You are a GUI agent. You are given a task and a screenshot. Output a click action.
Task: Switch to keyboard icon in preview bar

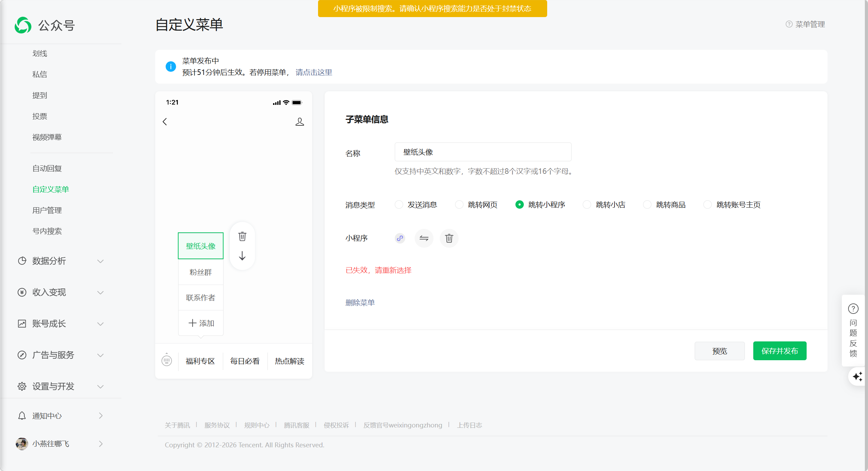click(167, 360)
